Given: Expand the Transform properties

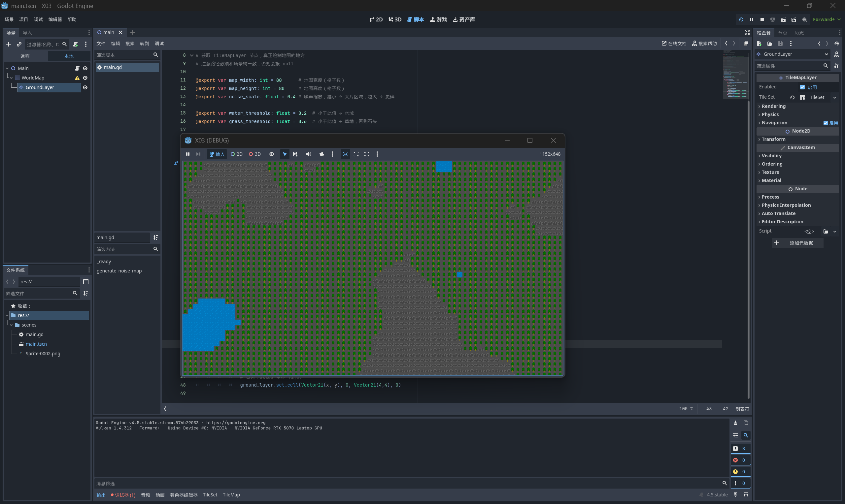Looking at the screenshot, I should coord(773,139).
